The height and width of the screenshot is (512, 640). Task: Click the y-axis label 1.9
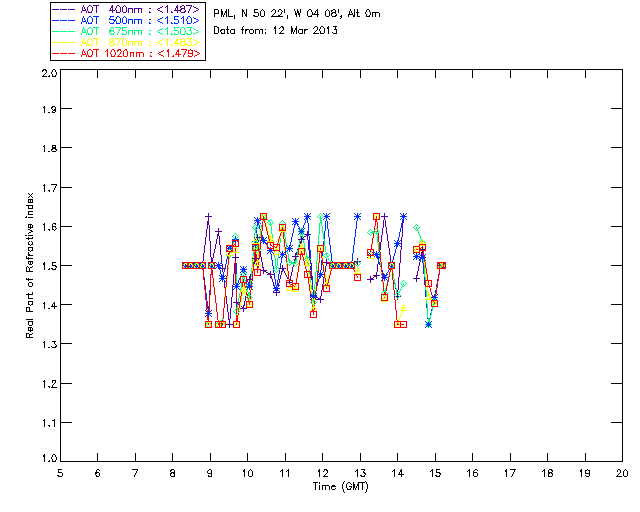[49, 109]
